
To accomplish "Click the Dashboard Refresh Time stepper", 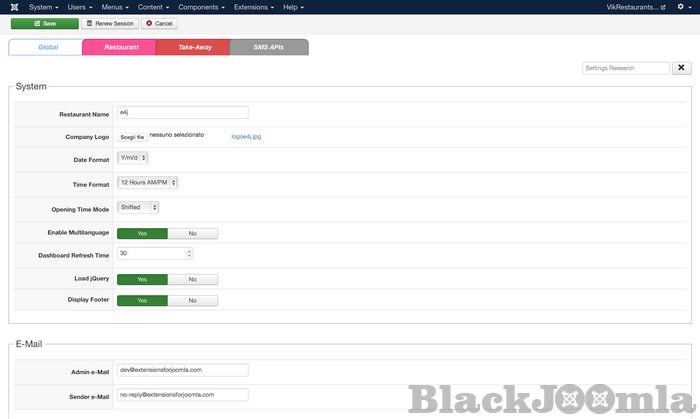I will pyautogui.click(x=188, y=254).
